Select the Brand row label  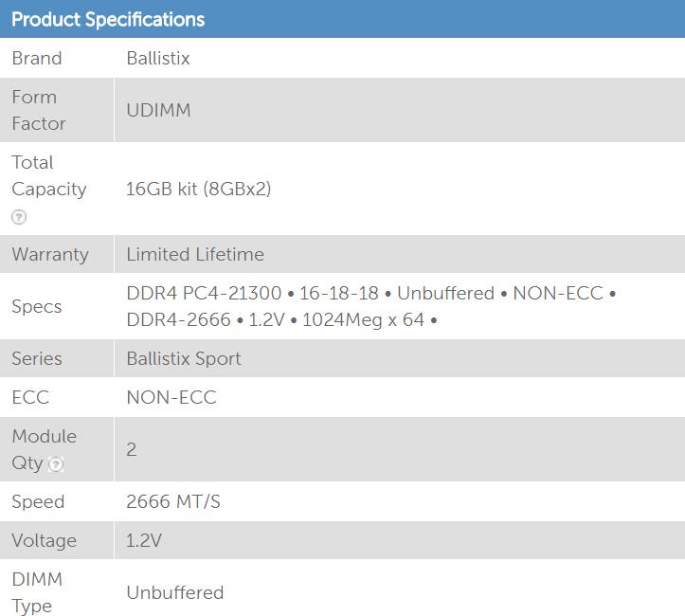[37, 59]
